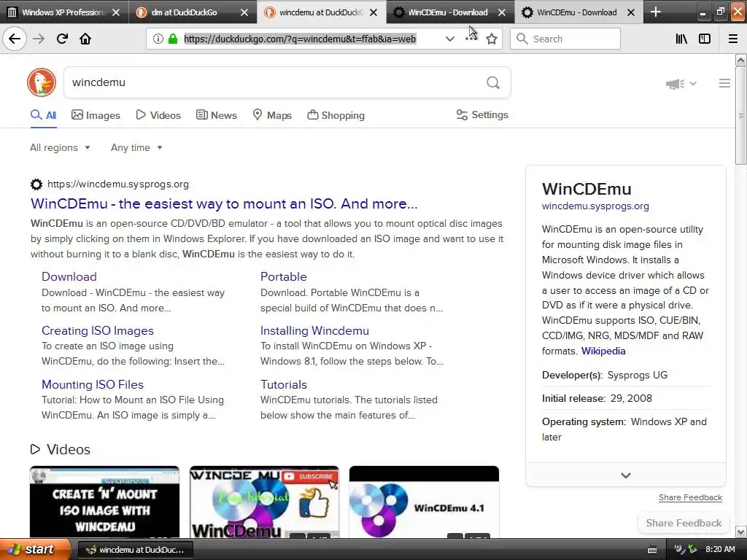This screenshot has width=747, height=560.
Task: Open the Tutorials sitelink
Action: (x=284, y=384)
